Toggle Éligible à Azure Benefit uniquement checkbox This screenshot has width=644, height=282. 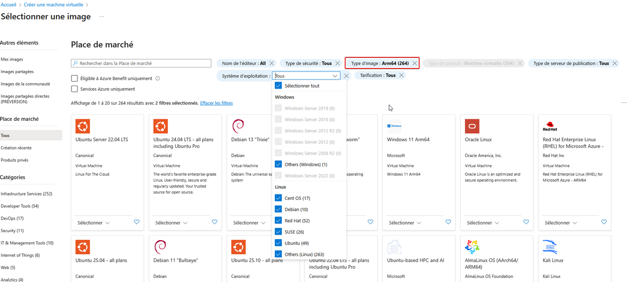tap(74, 79)
